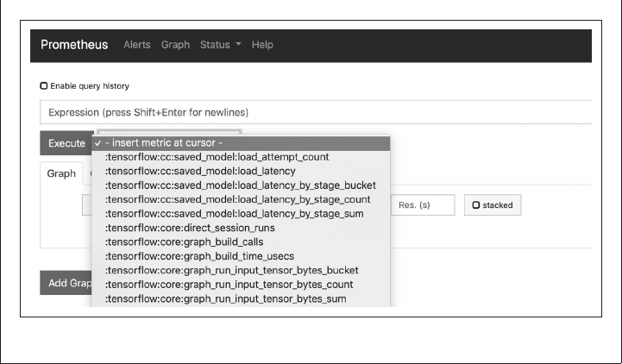The image size is (622, 364).
Task: Click the Add Graph button
Action: 66,283
